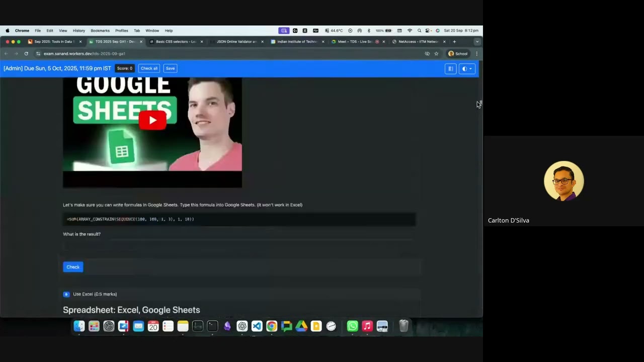The height and width of the screenshot is (362, 644).
Task: Save the exam answers
Action: click(x=171, y=68)
